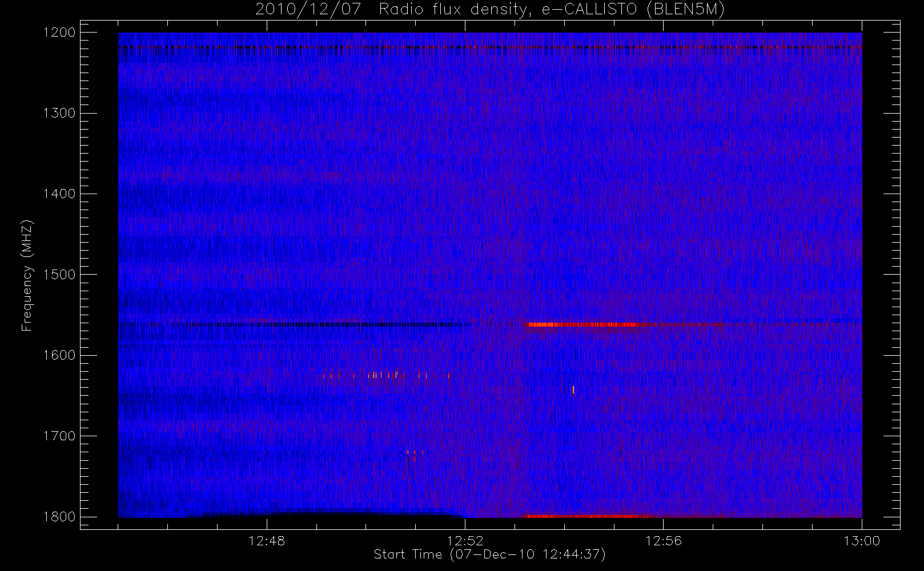This screenshot has height=571, width=924.
Task: Click the plot title with date 2010/12/07
Action: [490, 9]
